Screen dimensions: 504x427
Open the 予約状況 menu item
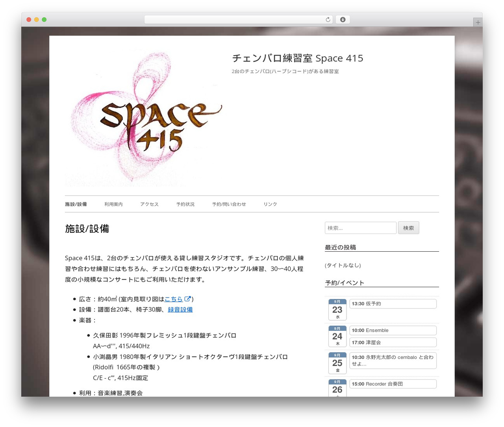pos(185,204)
